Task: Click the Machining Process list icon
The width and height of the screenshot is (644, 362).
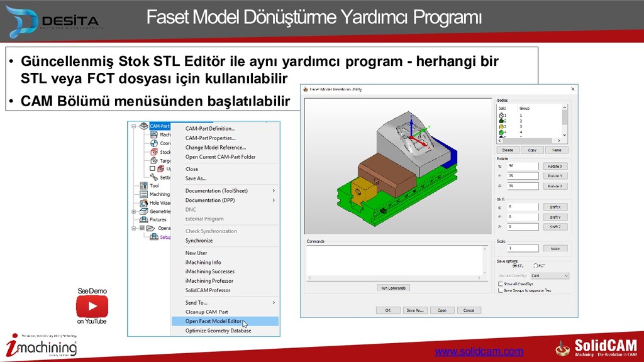Action: 144,194
